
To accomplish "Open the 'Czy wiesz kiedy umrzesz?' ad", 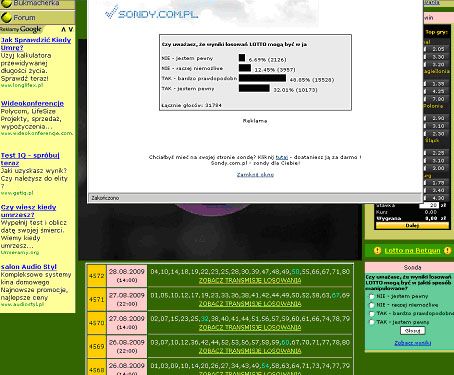I will pos(28,211).
